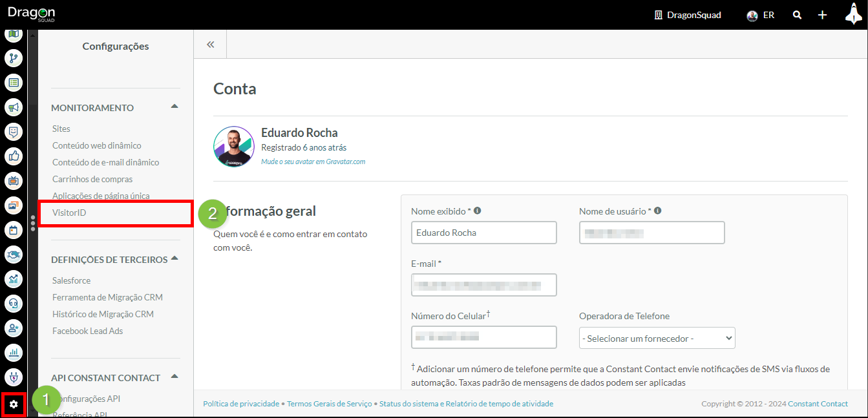Click the sidebar three-dot grip handle
Viewport: 868px width, 418px height.
point(32,223)
